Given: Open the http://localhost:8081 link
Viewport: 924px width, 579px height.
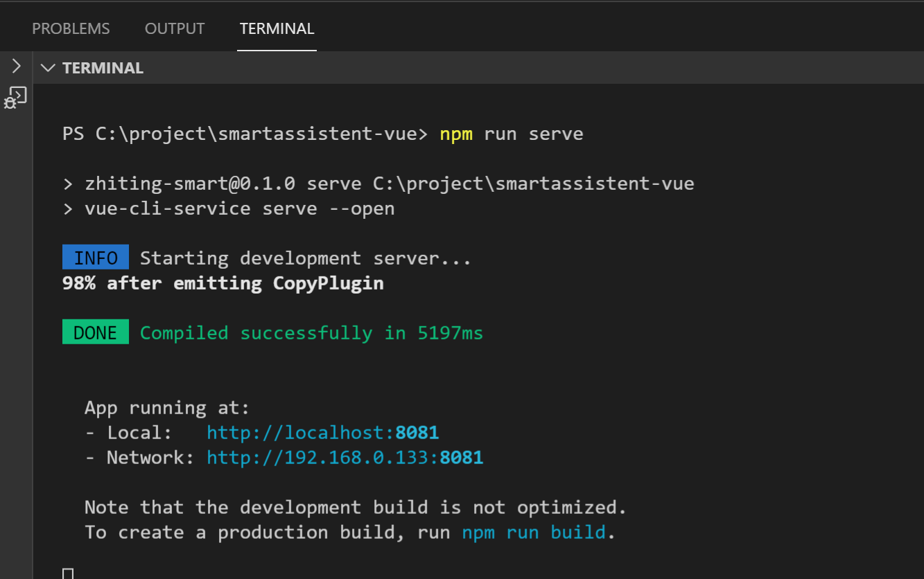Looking at the screenshot, I should (x=323, y=433).
